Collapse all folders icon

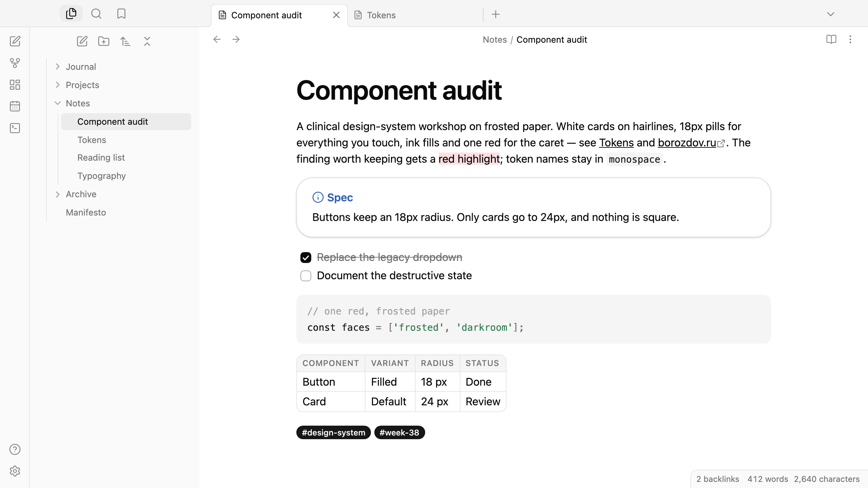(x=147, y=41)
